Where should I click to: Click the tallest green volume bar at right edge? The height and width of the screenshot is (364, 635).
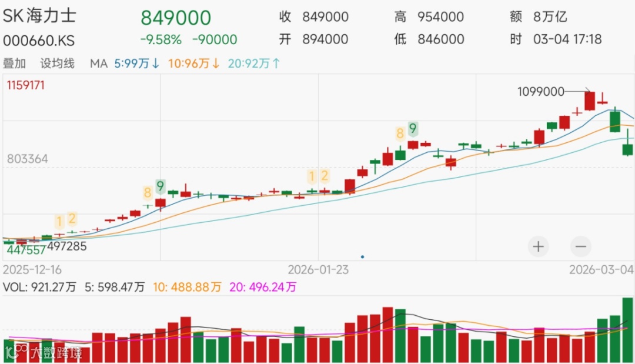[627, 330]
